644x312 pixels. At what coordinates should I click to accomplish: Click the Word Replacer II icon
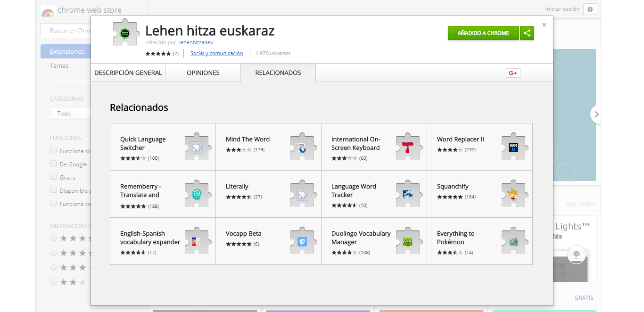(x=513, y=147)
